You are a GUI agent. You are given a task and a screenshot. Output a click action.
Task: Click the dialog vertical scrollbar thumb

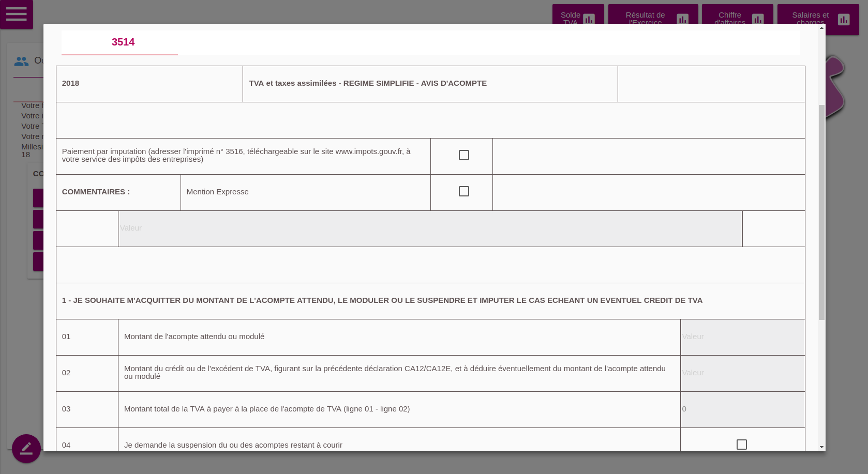pos(821,212)
